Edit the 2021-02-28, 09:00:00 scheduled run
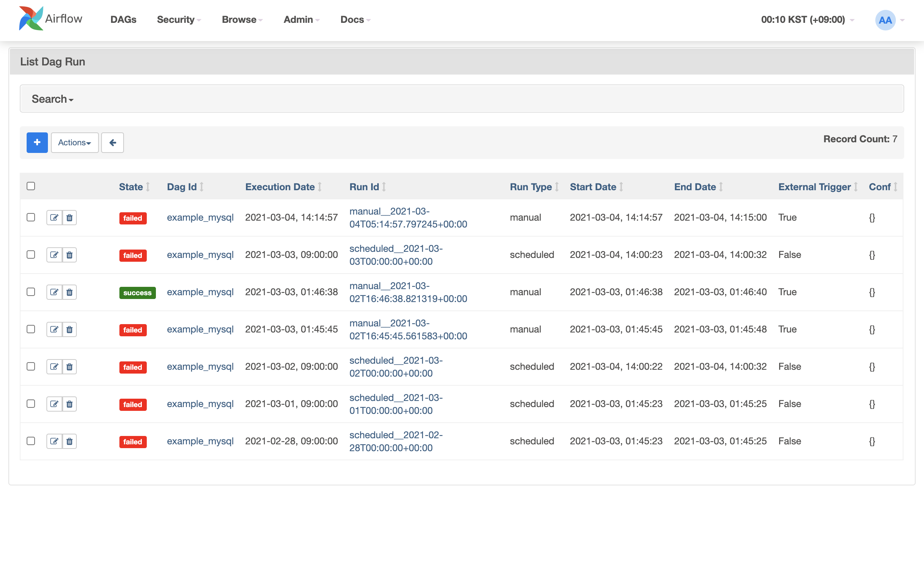924x579 pixels. (54, 441)
